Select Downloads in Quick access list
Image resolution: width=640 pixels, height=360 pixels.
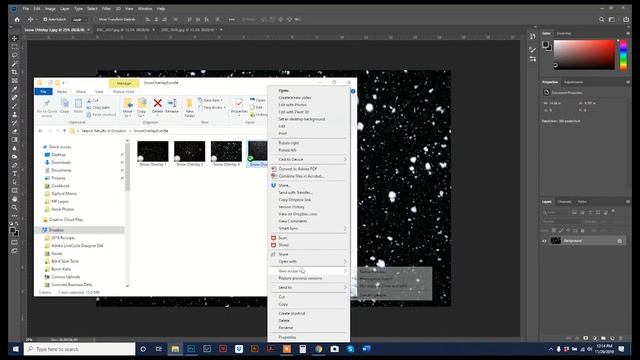coord(61,162)
